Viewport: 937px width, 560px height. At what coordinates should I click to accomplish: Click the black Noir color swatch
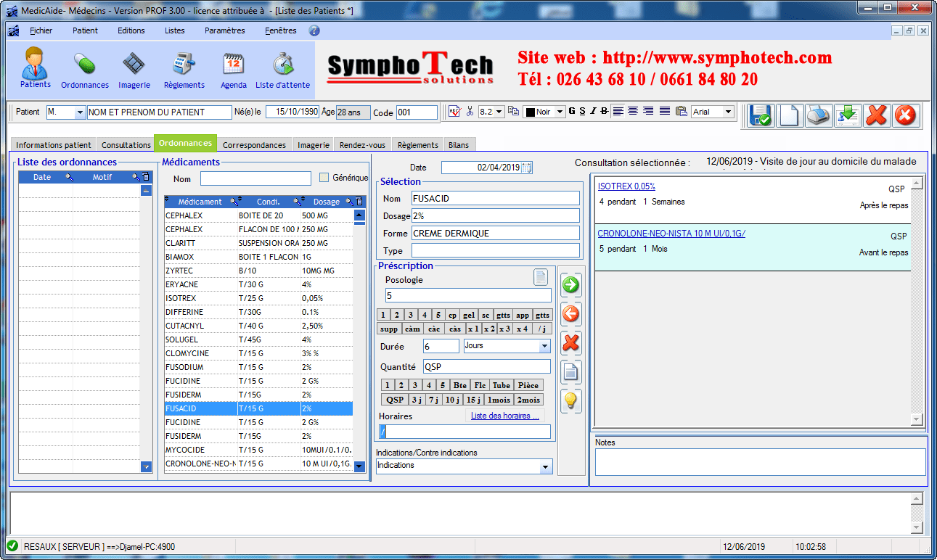tap(530, 112)
